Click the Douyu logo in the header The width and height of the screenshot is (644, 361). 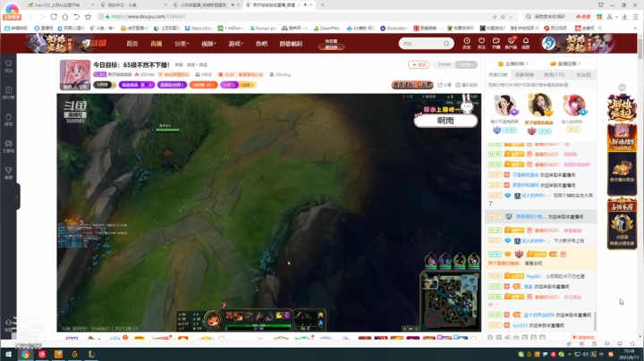coord(95,43)
